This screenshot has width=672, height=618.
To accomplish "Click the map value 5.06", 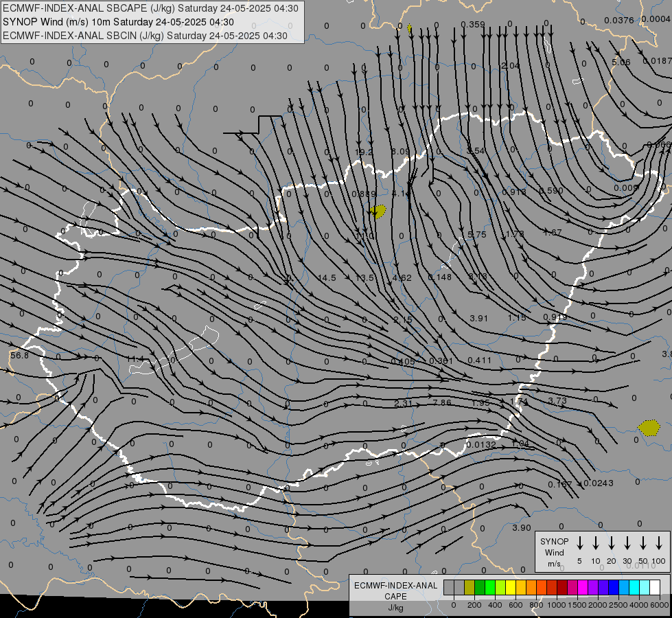I will point(621,62).
